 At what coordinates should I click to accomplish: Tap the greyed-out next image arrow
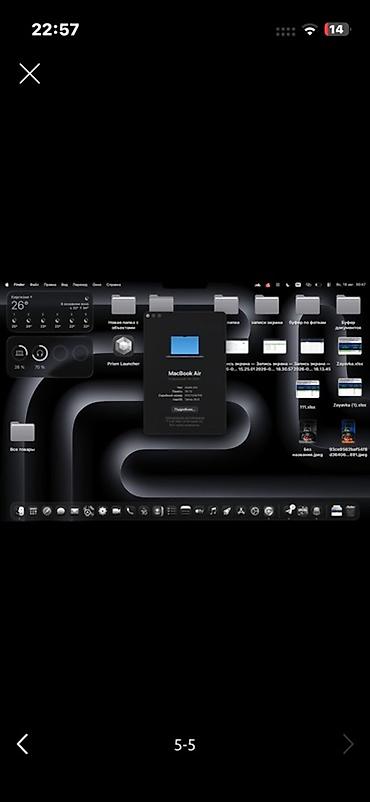coord(348,744)
